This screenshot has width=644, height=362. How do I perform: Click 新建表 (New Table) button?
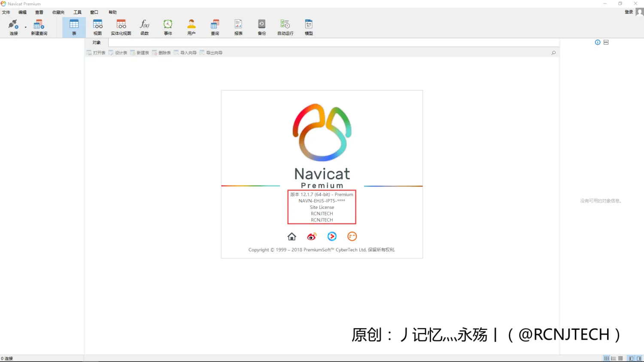point(140,53)
